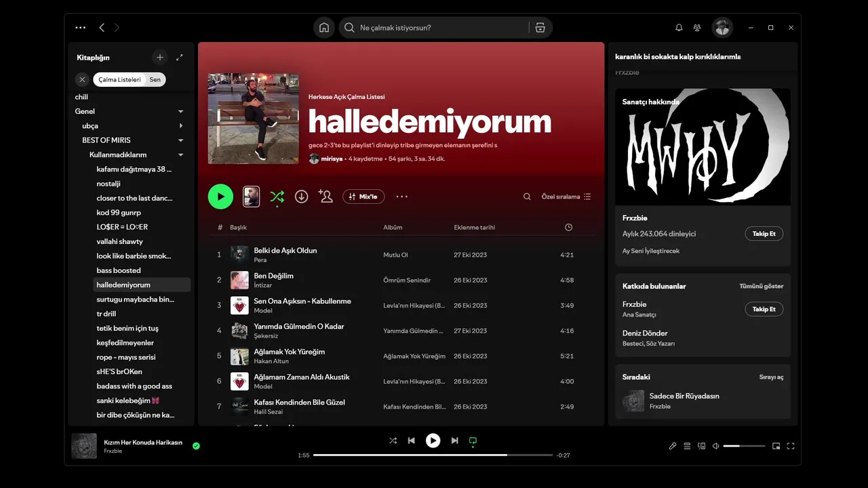
Task: Open the Browse icon beside search
Action: [540, 28]
